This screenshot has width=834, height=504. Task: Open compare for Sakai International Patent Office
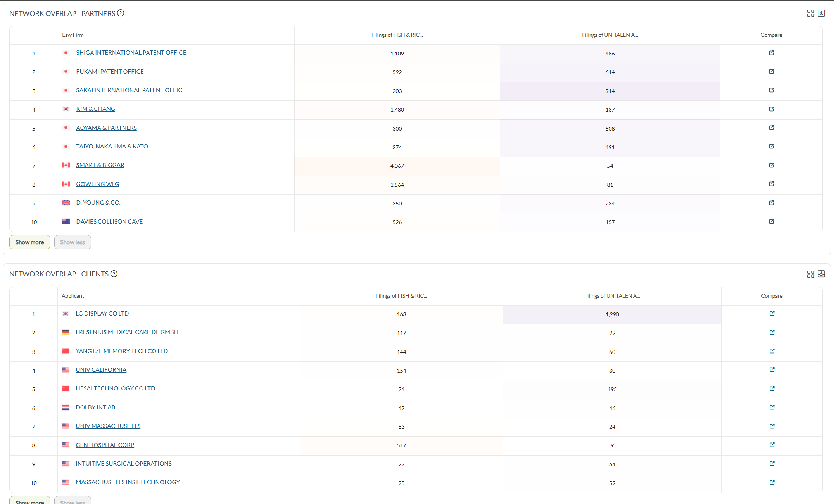pyautogui.click(x=771, y=90)
